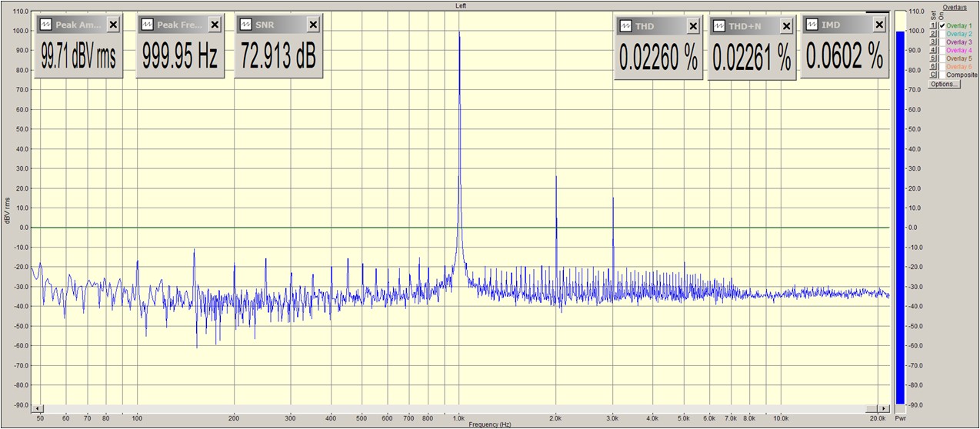Click the SNR panel waveform icon
Viewport: 980px width, 429px height.
[x=247, y=25]
